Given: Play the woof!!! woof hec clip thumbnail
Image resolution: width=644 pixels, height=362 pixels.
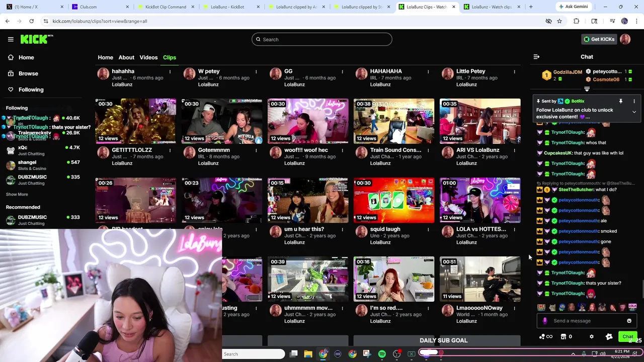Looking at the screenshot, I should click(308, 121).
